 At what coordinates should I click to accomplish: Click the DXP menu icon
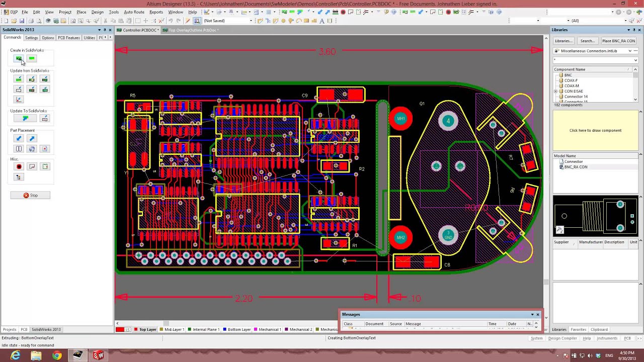point(10,12)
